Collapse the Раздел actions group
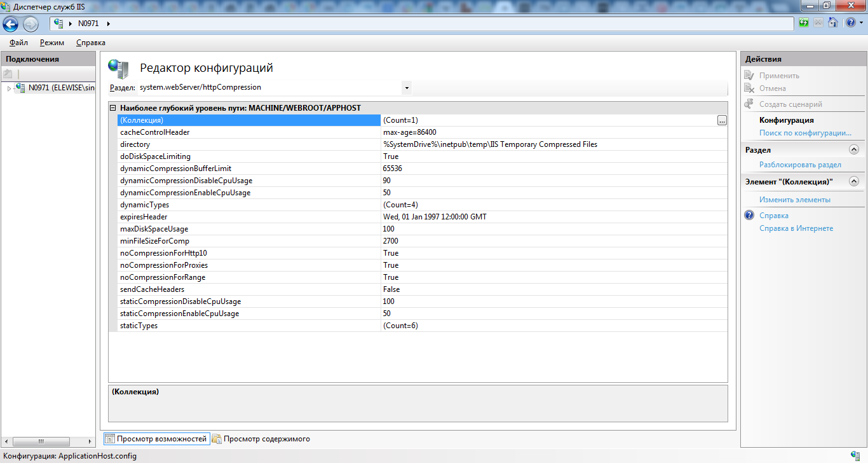868x463 pixels. click(x=853, y=150)
